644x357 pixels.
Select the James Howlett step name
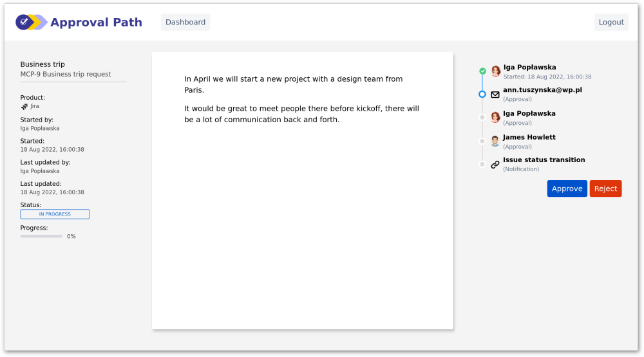[x=529, y=137]
